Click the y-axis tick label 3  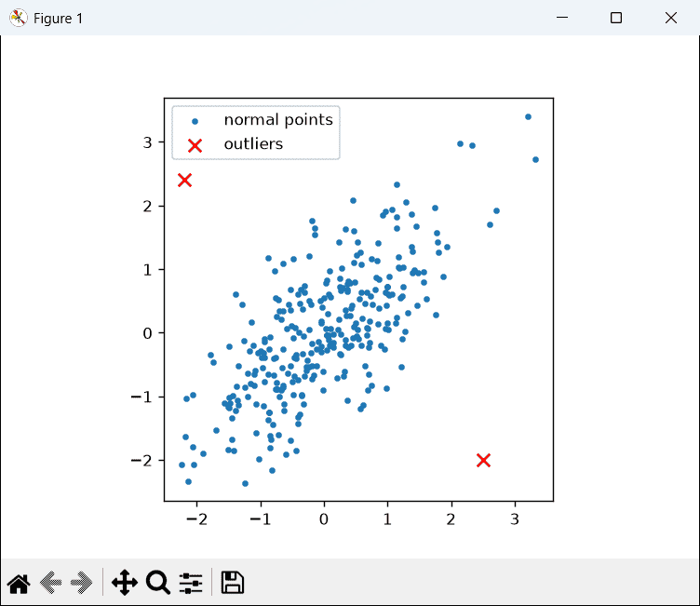click(147, 142)
